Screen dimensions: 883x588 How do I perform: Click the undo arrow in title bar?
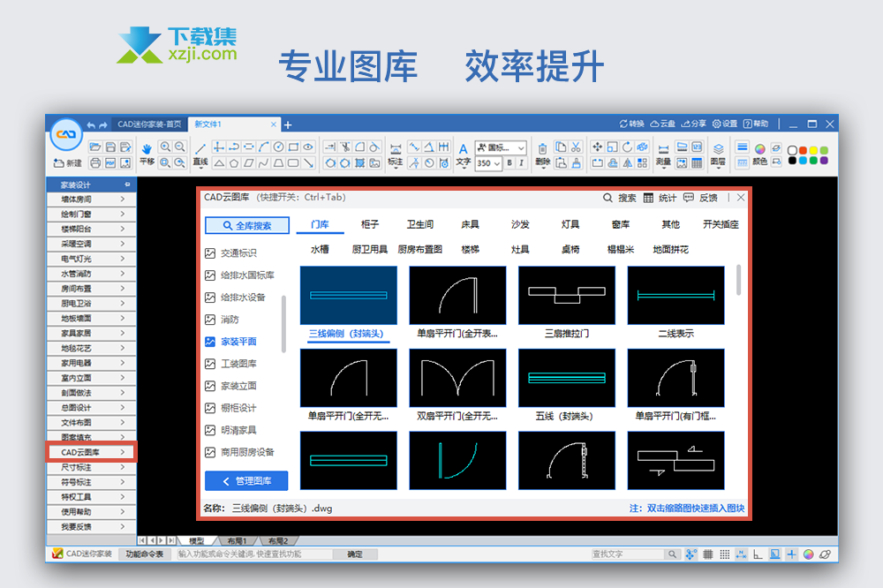(x=91, y=124)
